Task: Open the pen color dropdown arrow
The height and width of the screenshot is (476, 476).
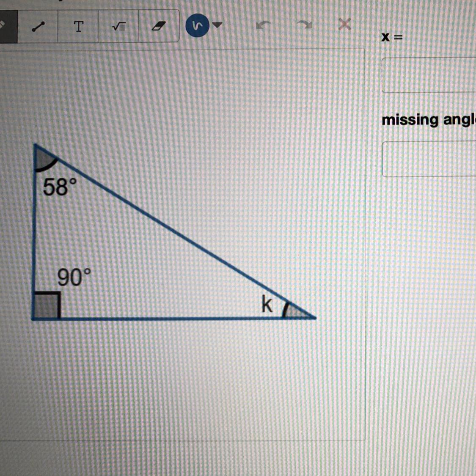Action: pyautogui.click(x=217, y=24)
